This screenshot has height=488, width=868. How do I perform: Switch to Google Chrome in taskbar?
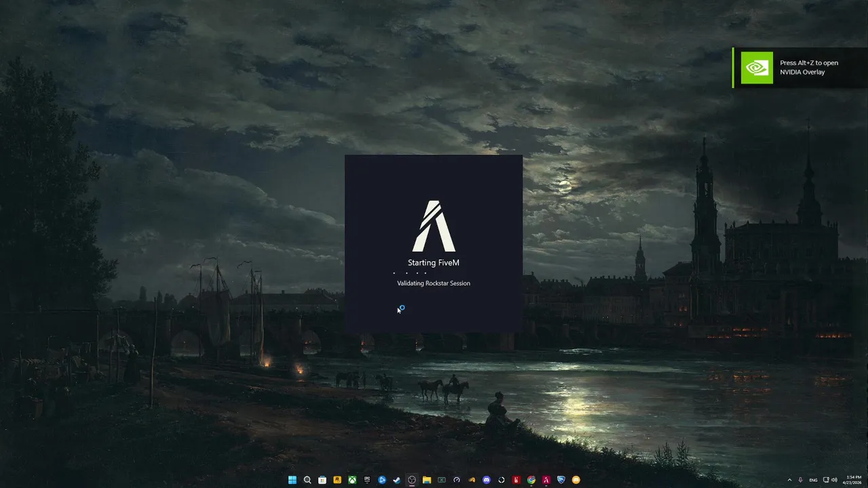(x=531, y=480)
